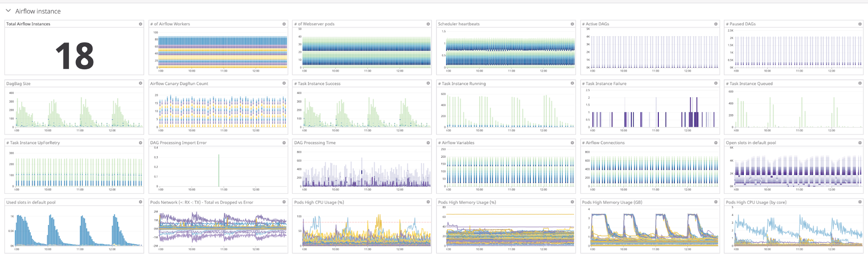Click the Total Airflow Instances title
This screenshot has height=255, width=868.
click(x=28, y=24)
